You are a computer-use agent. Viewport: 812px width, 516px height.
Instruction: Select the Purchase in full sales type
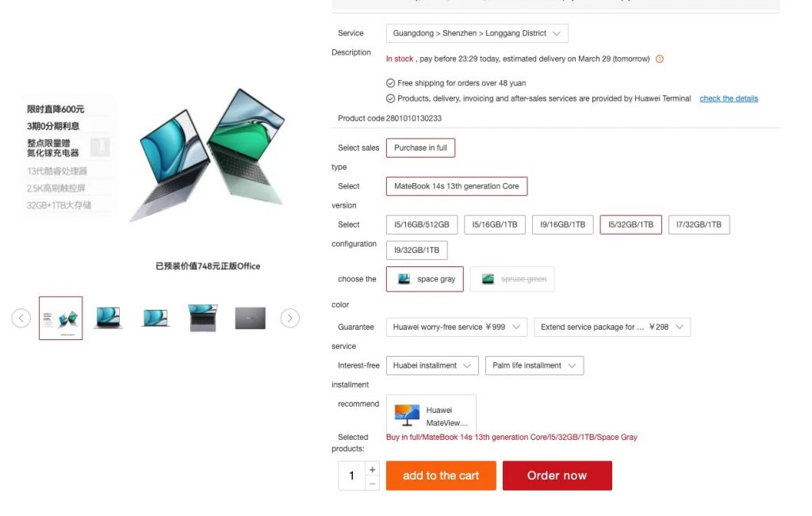(x=420, y=147)
